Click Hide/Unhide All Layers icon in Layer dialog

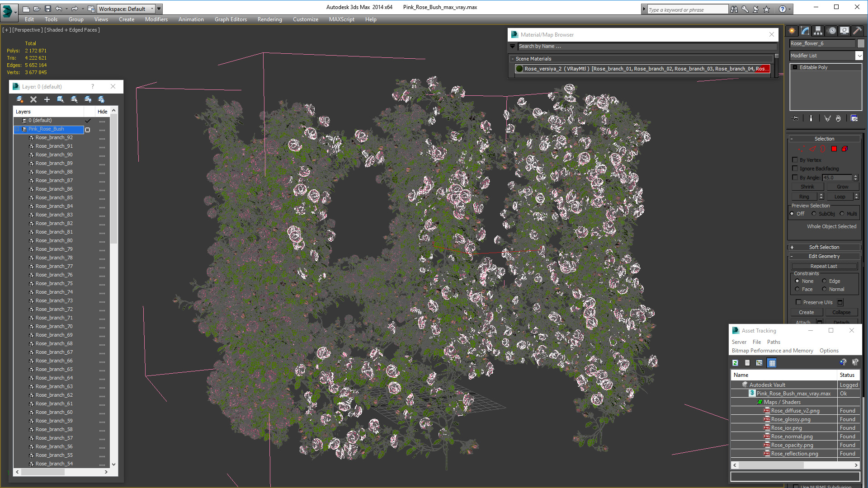point(88,99)
